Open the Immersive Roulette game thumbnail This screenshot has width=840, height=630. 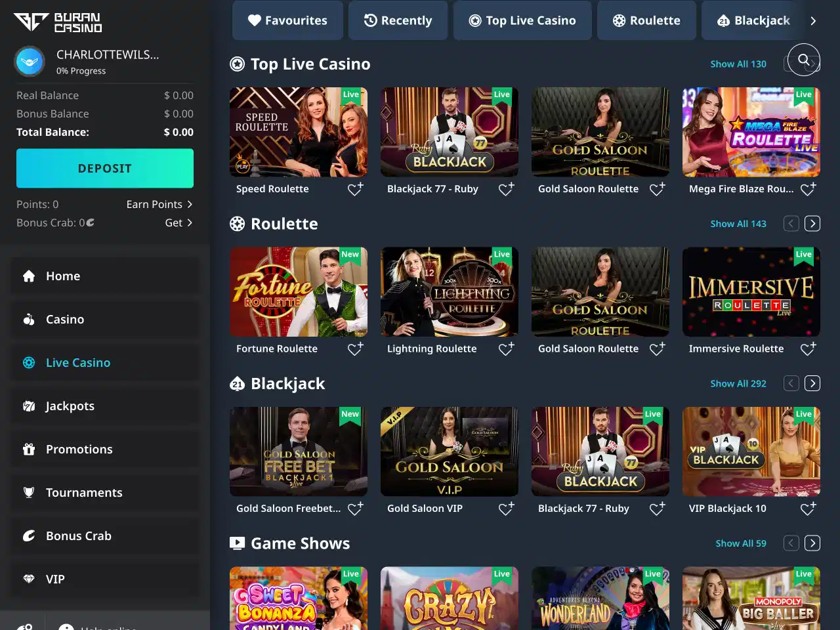point(751,292)
